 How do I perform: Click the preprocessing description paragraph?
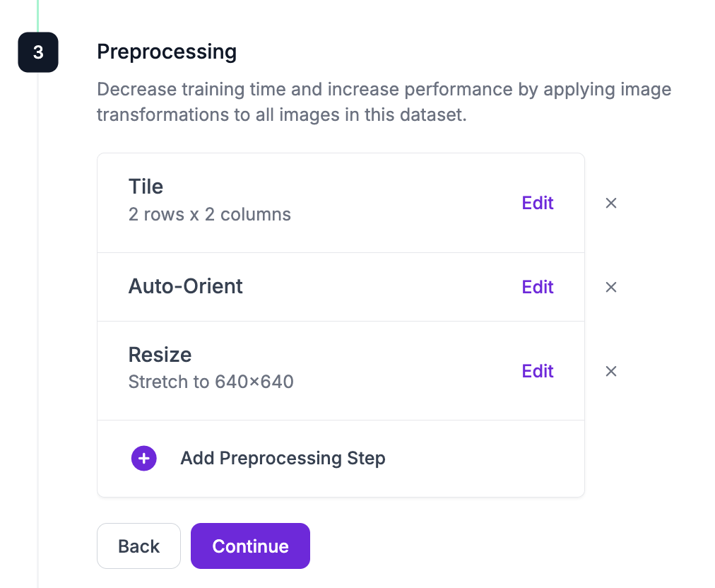[x=384, y=102]
